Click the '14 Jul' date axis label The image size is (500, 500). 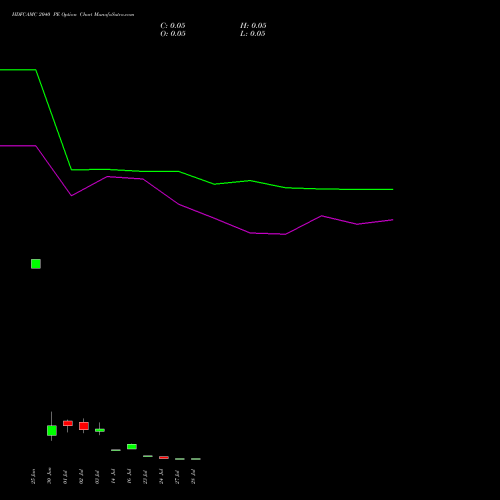click(113, 477)
